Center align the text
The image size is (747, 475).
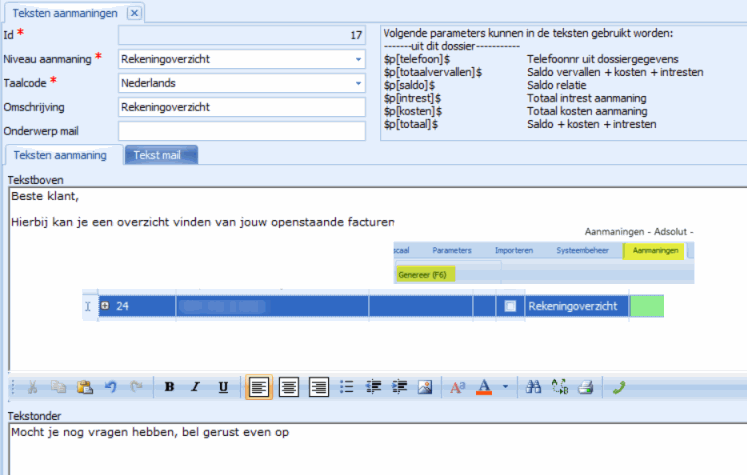tap(289, 387)
